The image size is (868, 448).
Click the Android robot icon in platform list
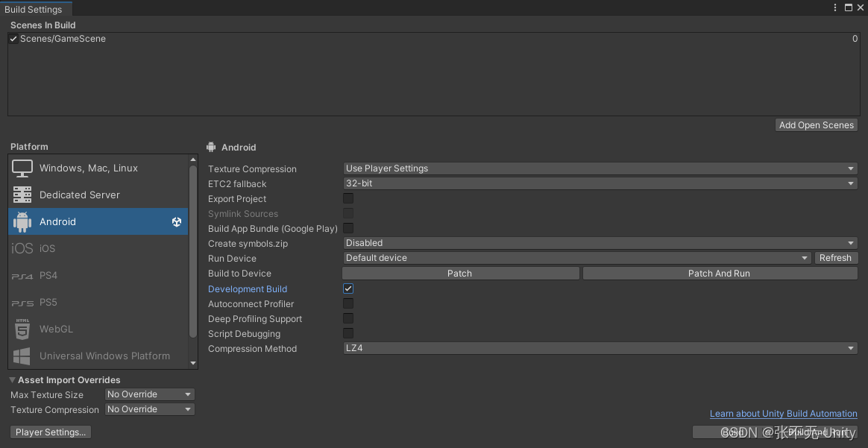(22, 222)
